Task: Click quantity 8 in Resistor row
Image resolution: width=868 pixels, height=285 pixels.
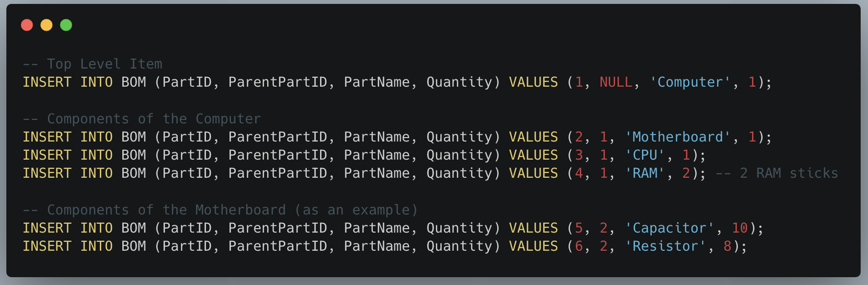Action: (728, 246)
